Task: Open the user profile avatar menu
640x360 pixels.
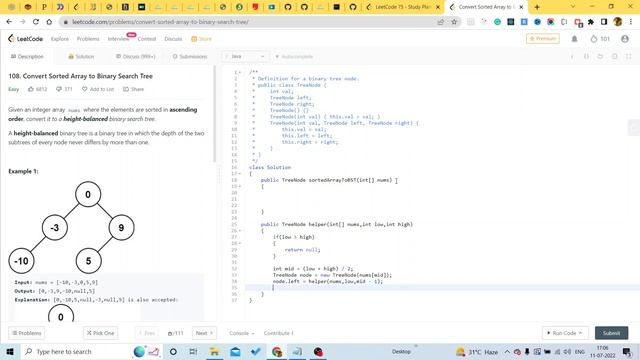Action: (625, 39)
